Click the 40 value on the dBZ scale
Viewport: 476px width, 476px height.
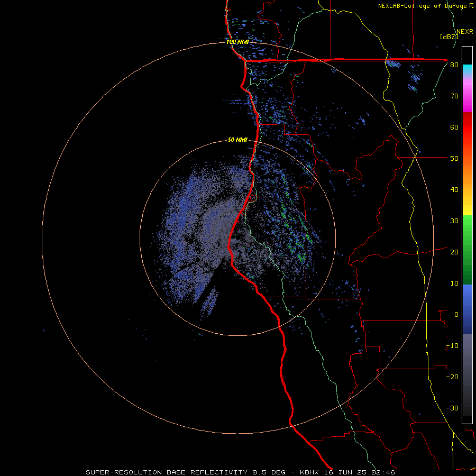pos(454,190)
